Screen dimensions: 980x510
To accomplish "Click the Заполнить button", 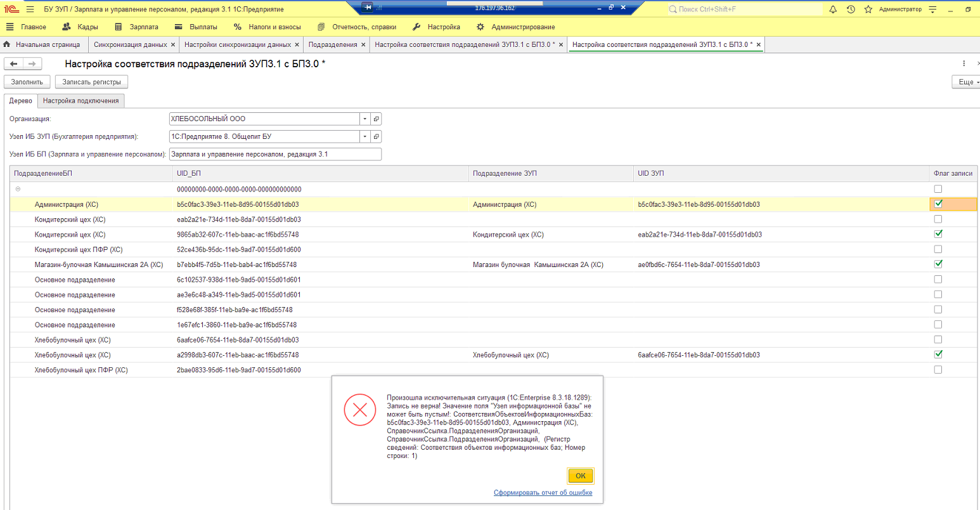I will [27, 82].
